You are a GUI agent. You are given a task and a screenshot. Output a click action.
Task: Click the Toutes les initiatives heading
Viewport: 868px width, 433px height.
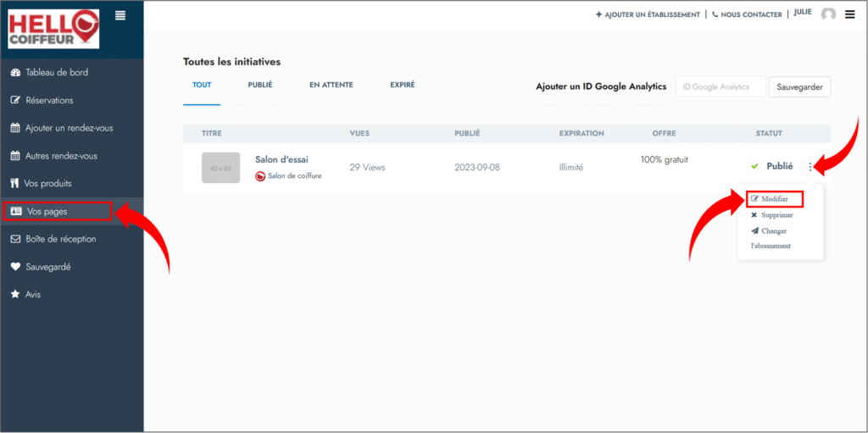[232, 62]
